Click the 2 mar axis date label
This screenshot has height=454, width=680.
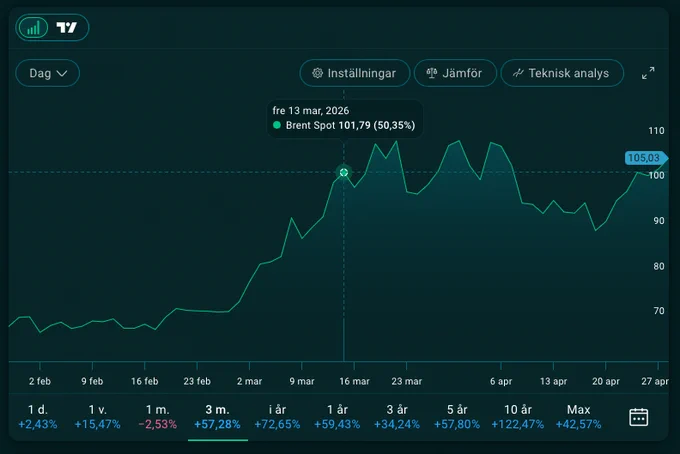pos(249,381)
